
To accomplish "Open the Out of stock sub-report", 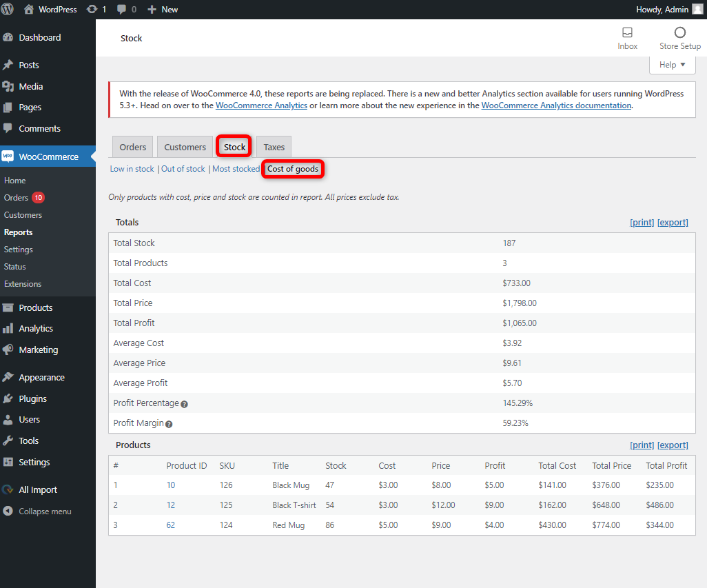I will (183, 169).
